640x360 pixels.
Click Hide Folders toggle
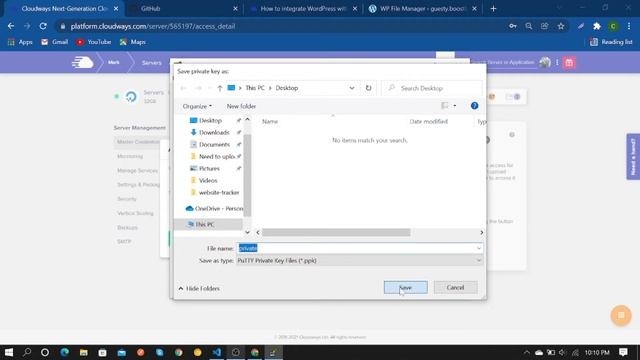[199, 288]
